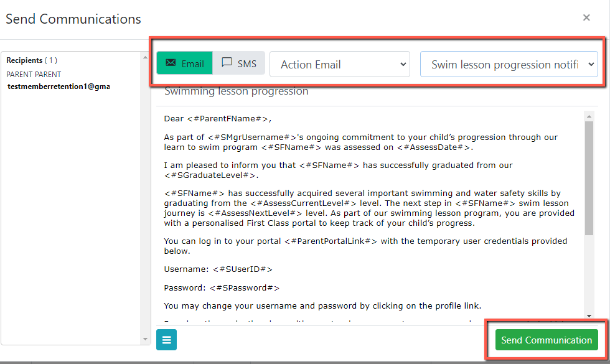Click the message scrollbar up arrow
Image resolution: width=610 pixels, height=364 pixels.
tap(589, 116)
